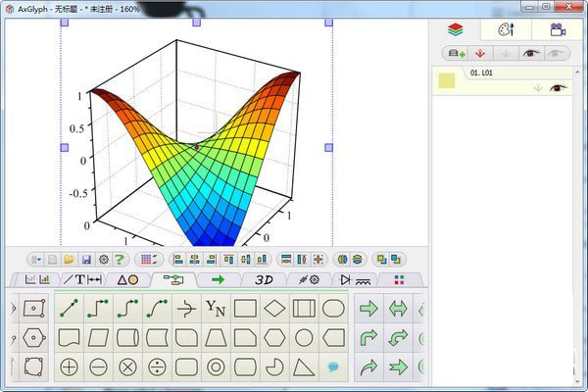Click the settings gear button
Viewport: 588px width, 392px height.
[x=104, y=259]
